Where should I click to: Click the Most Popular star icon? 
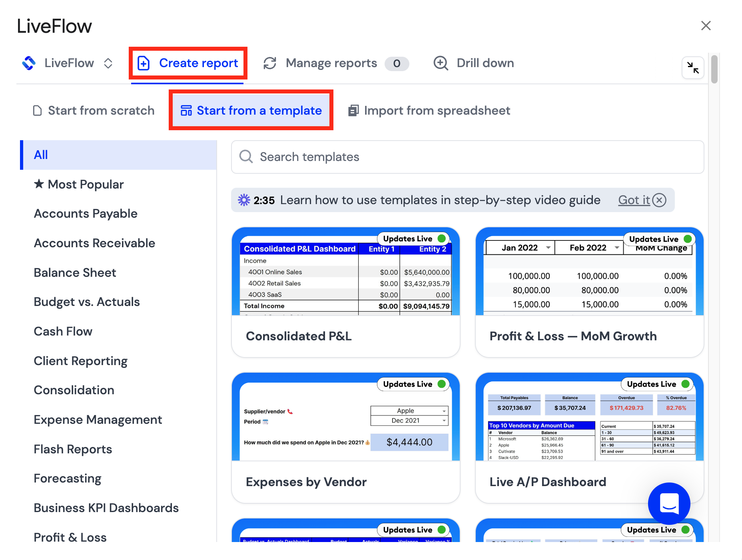tap(39, 184)
